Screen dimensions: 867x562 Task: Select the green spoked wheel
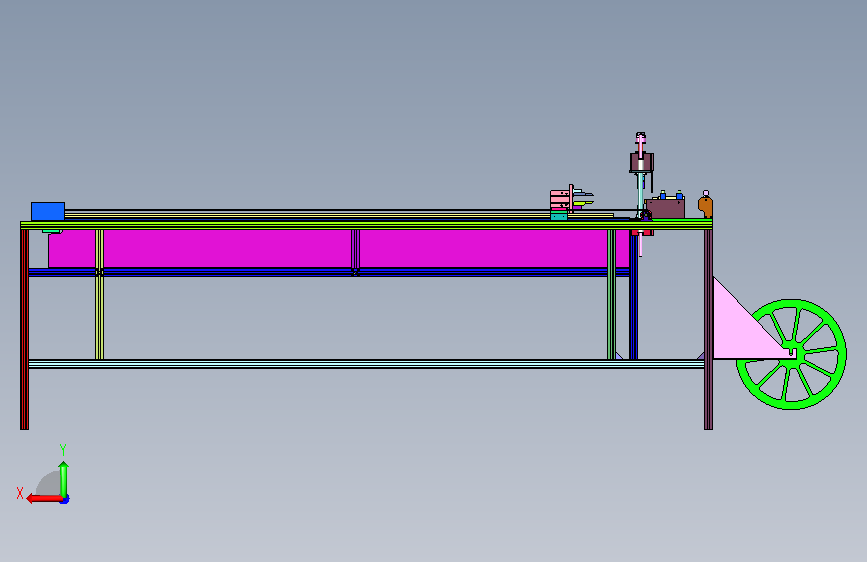pyautogui.click(x=791, y=355)
